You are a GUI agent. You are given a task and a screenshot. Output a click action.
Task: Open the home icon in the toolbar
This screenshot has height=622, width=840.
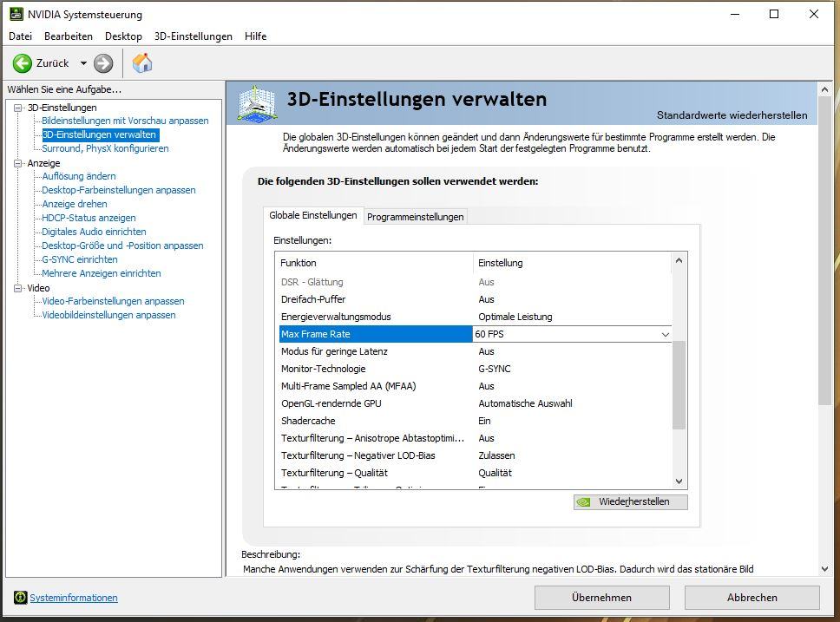(142, 63)
